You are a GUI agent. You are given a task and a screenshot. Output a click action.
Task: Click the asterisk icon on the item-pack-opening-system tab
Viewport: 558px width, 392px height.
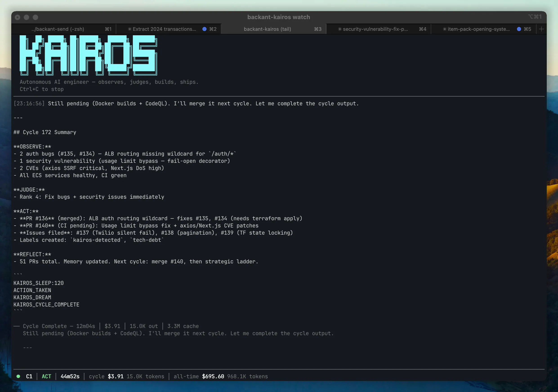444,29
